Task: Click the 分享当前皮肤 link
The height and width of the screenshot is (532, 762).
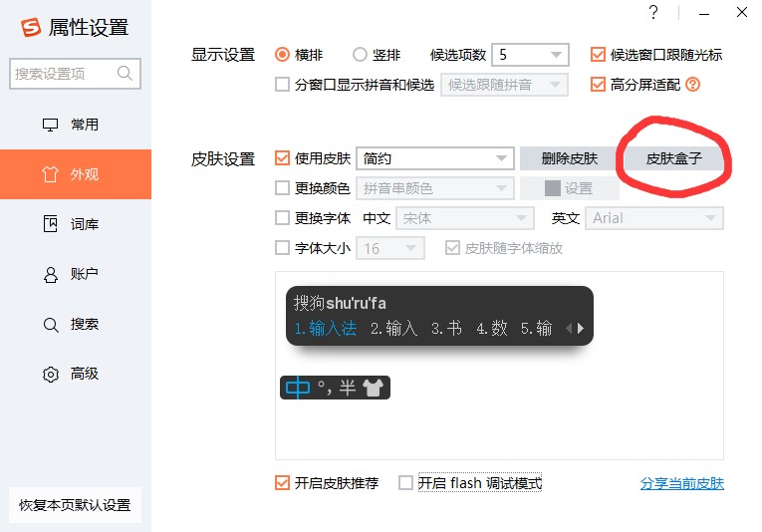Action: (681, 483)
